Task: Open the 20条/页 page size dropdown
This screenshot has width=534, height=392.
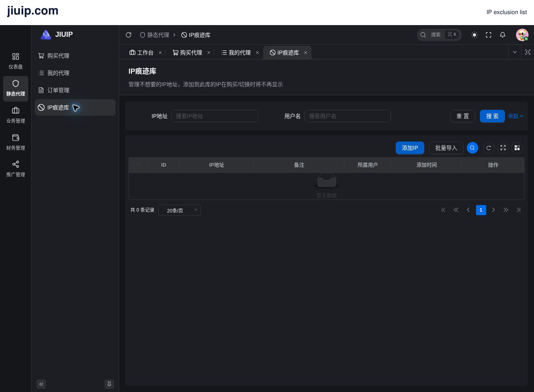Action: coord(179,210)
